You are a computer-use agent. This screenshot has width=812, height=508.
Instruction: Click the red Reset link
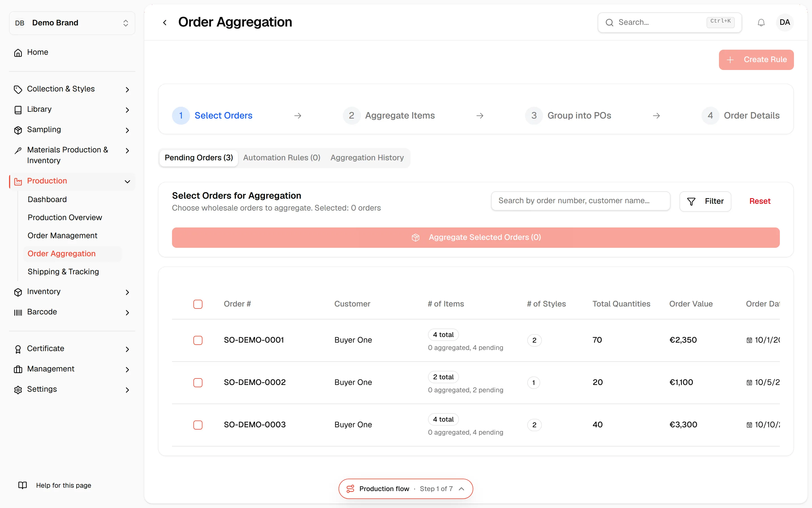click(760, 201)
